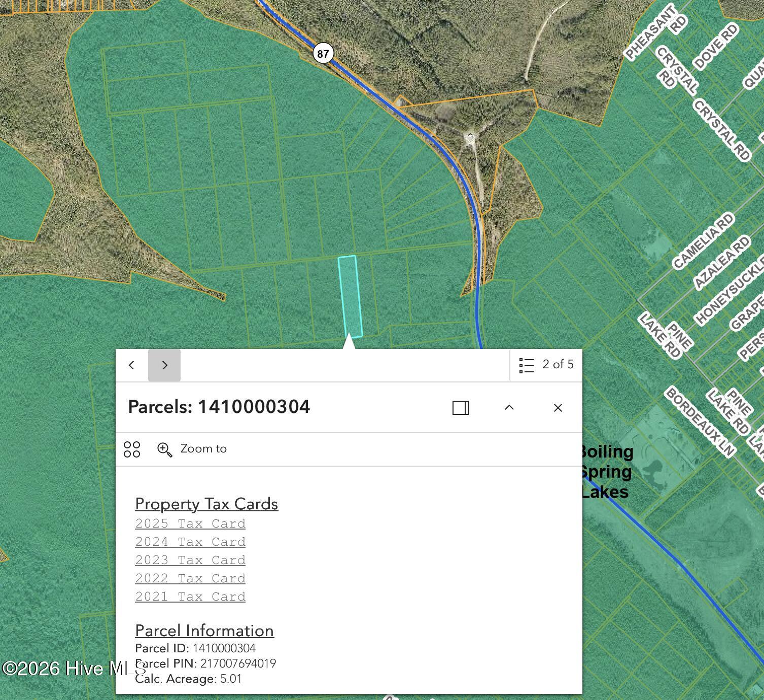This screenshot has width=764, height=700.
Task: Dock the parcel popup panel
Action: (461, 408)
